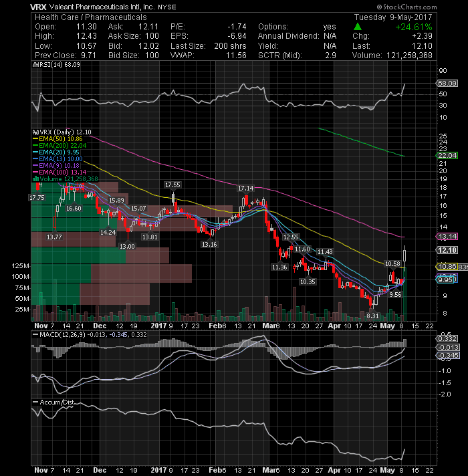Click the SCTR (Mid) value 2.9
The height and width of the screenshot is (476, 468).
331,55
